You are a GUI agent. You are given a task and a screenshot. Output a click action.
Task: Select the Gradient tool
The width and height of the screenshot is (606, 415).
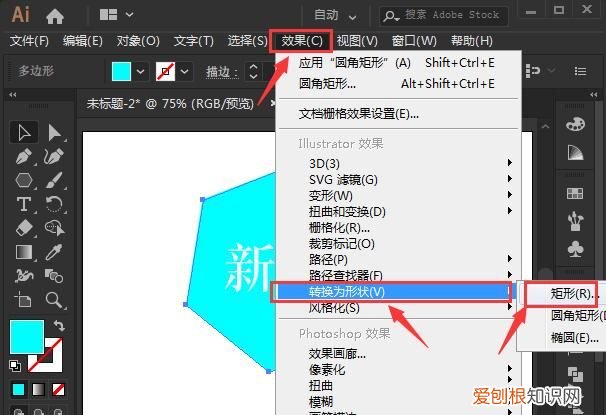coord(24,252)
